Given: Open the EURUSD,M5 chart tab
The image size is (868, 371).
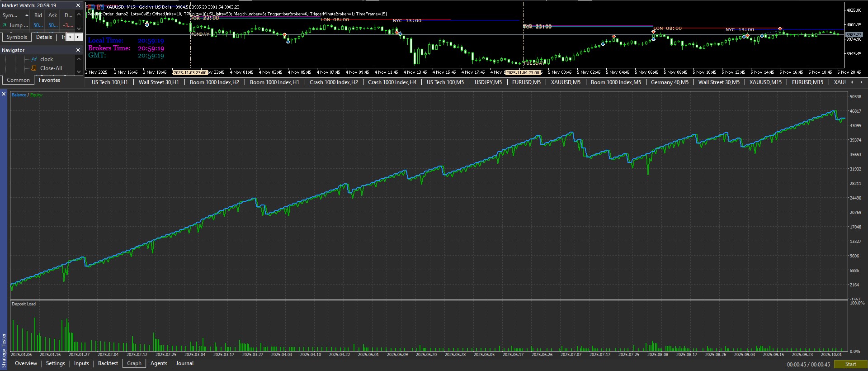Looking at the screenshot, I should (527, 82).
